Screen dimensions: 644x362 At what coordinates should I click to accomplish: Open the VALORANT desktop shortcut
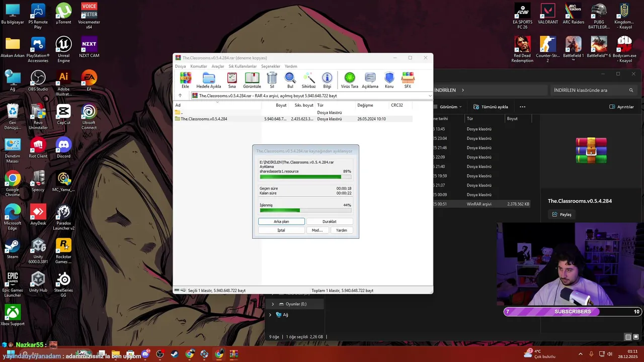(x=548, y=14)
